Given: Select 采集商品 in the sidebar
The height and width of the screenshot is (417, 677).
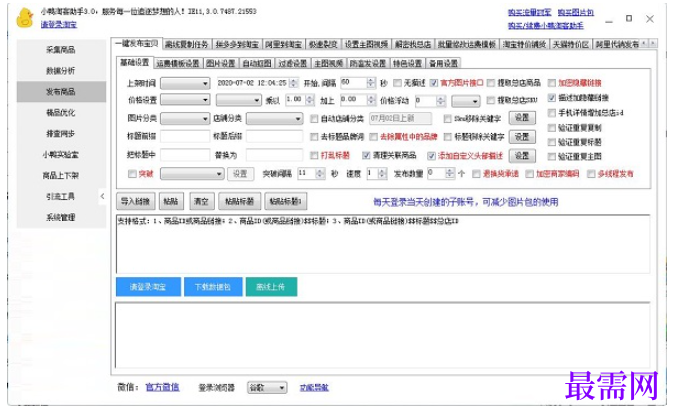Looking at the screenshot, I should point(61,50).
